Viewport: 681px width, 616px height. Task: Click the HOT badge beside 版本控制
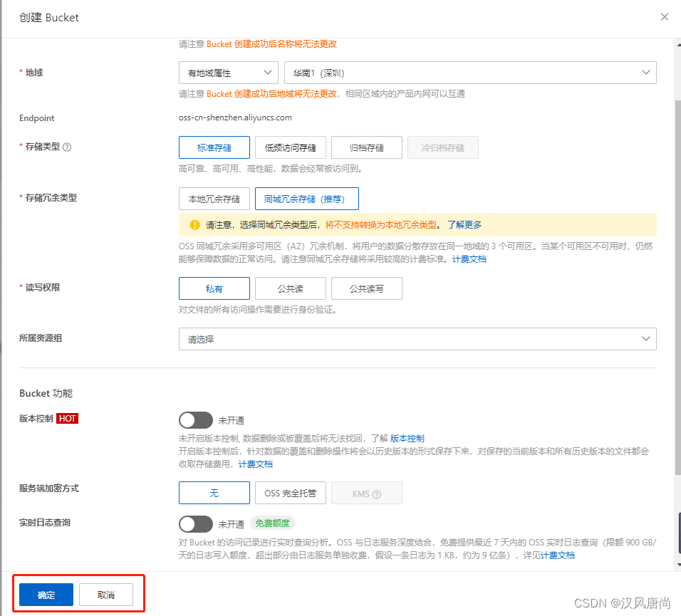point(67,419)
